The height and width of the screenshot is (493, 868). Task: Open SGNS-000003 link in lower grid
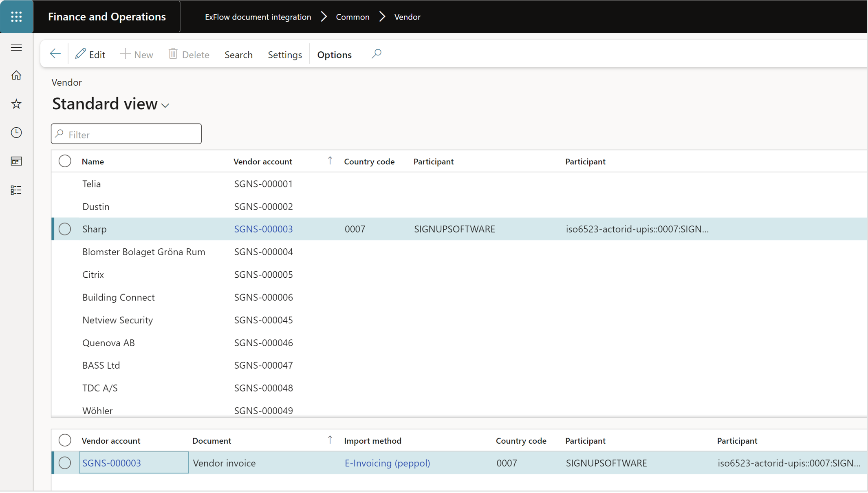click(112, 463)
